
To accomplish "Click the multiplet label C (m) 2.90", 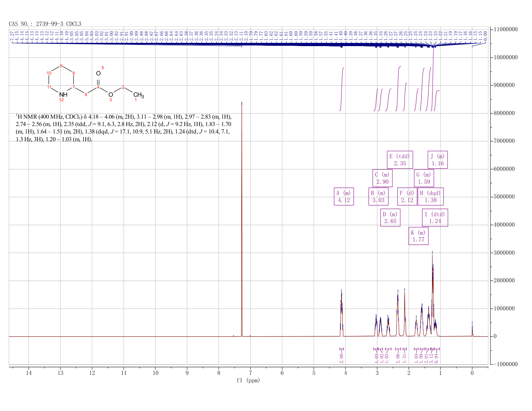I will 383,178.
